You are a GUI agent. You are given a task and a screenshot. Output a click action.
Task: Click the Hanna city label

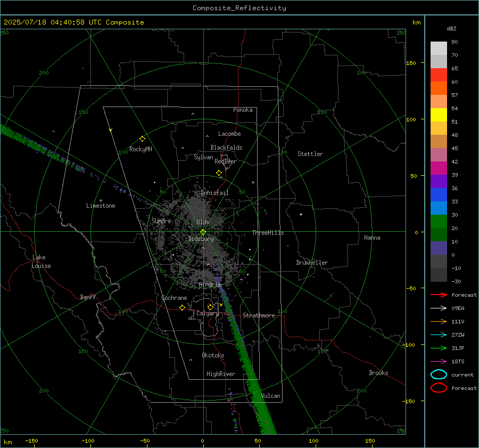[x=372, y=238]
